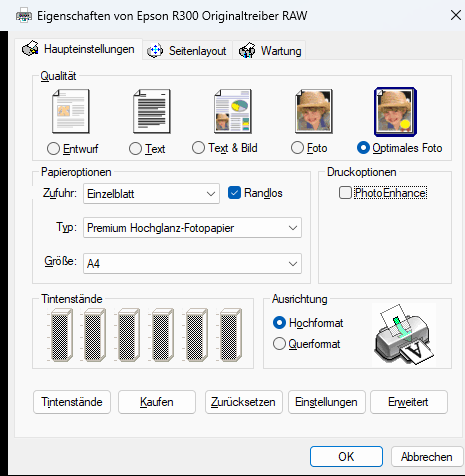Click the first ink cartridge level bar
The image size is (465, 476).
coord(62,335)
